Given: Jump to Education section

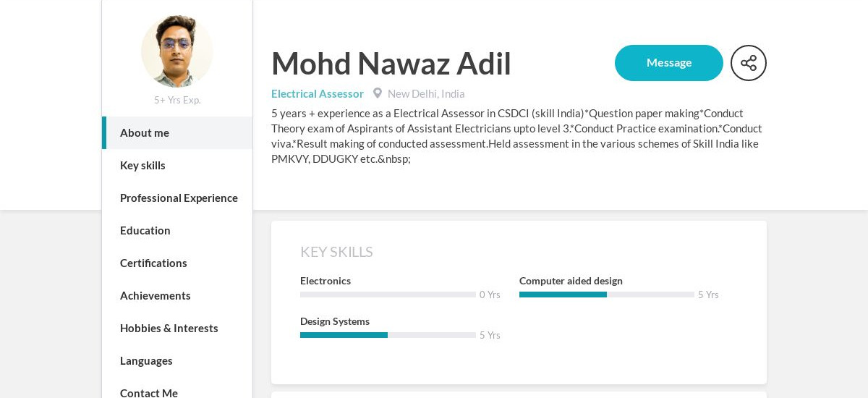Looking at the screenshot, I should (177, 230).
